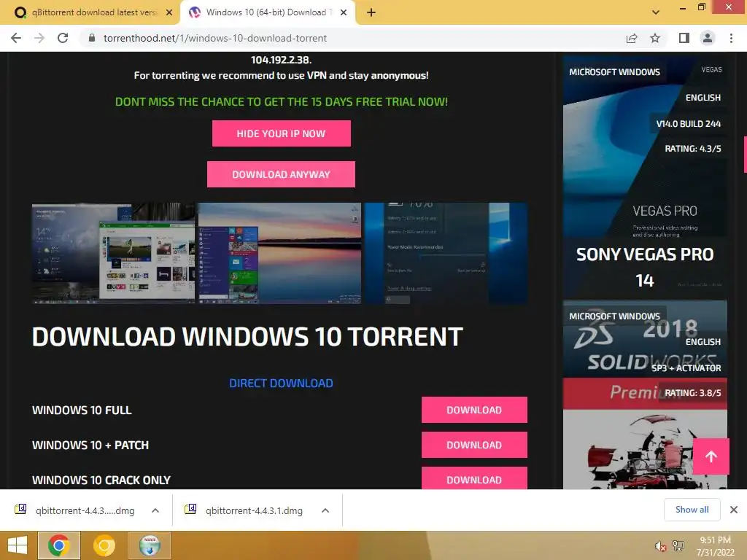This screenshot has width=747, height=560.
Task: Click Show all downloads button
Action: (692, 510)
